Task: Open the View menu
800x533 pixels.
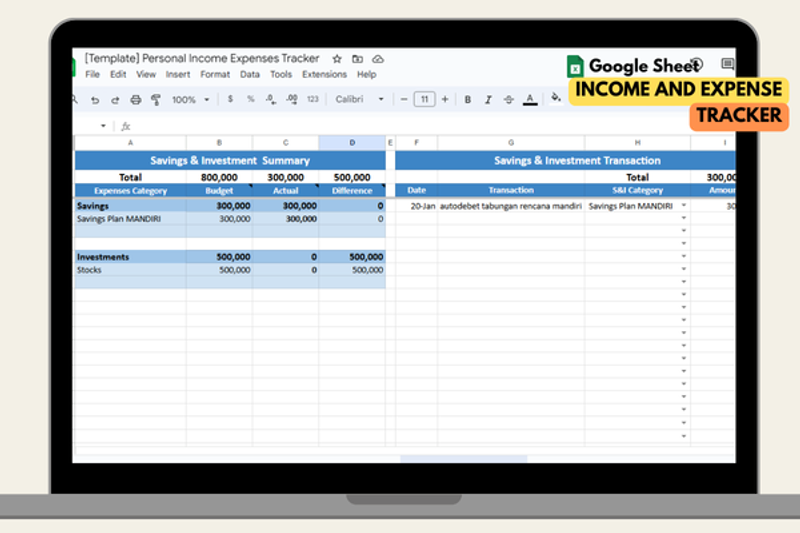Action: (146, 74)
